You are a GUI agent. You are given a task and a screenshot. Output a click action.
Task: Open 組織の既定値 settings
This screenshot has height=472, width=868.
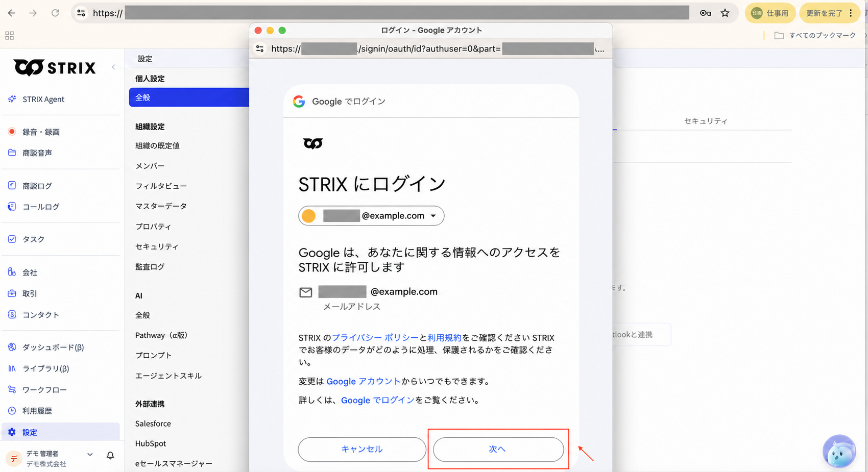point(157,146)
